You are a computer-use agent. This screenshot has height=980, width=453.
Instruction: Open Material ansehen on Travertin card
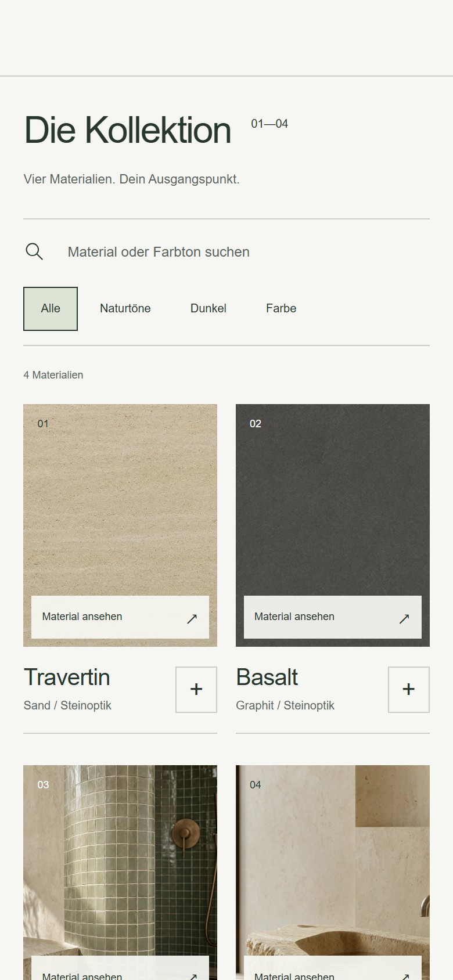pos(120,617)
